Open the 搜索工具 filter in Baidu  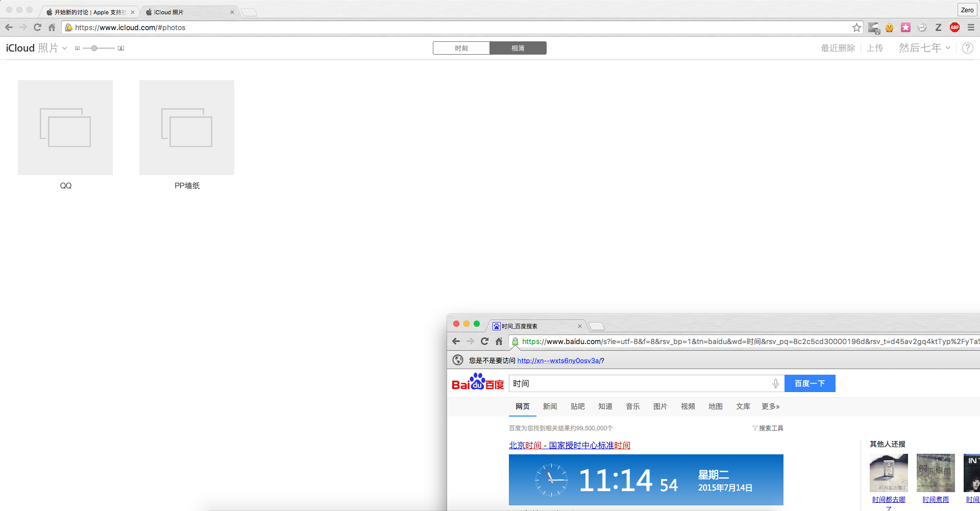768,428
